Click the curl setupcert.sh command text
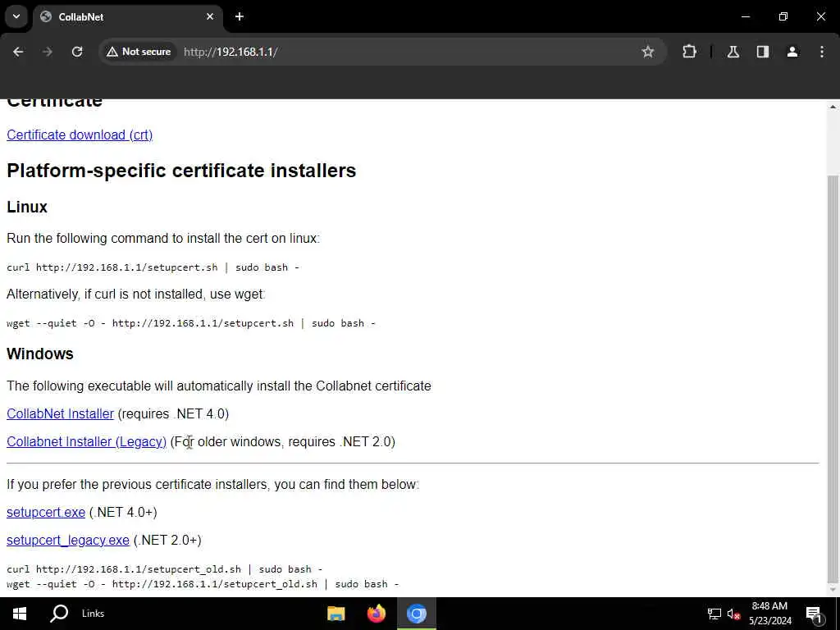Image resolution: width=840 pixels, height=630 pixels. (x=153, y=267)
